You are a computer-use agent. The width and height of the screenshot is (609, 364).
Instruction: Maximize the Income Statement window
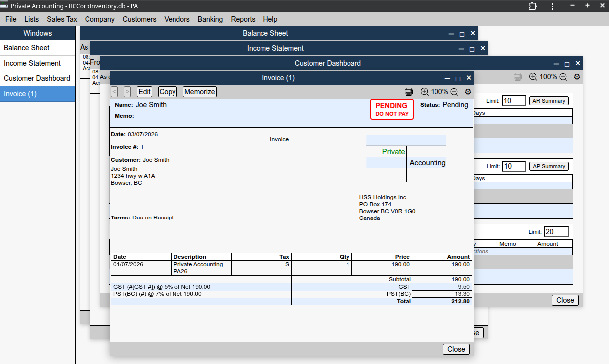(x=472, y=49)
